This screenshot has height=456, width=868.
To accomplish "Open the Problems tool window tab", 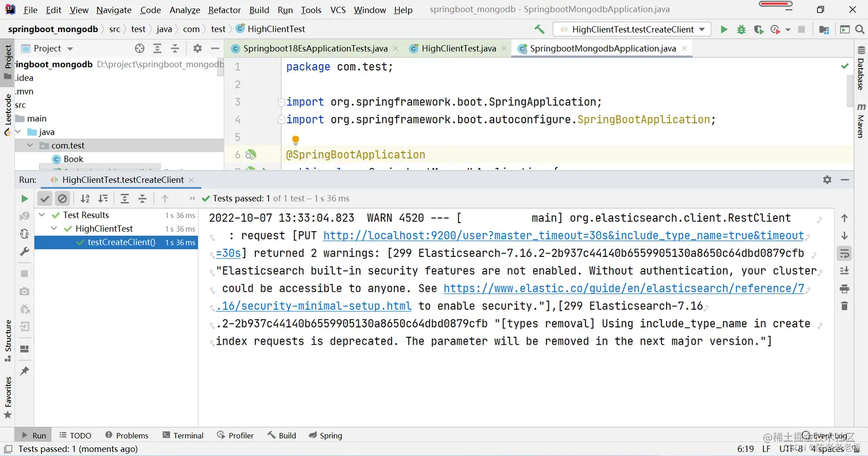I will [126, 435].
